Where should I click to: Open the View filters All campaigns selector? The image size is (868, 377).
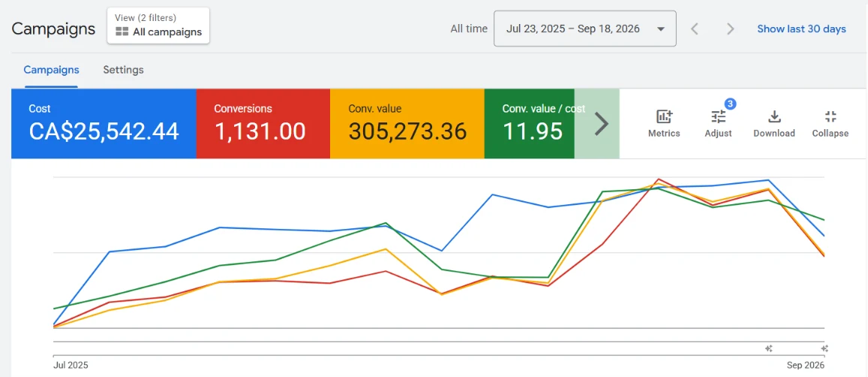[158, 25]
